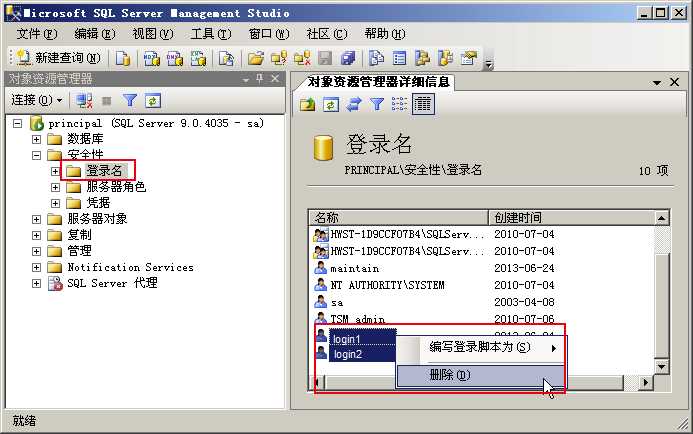Screen dimensions: 693x434
Task: Click the DMX query toolbar icon
Action: point(175,58)
